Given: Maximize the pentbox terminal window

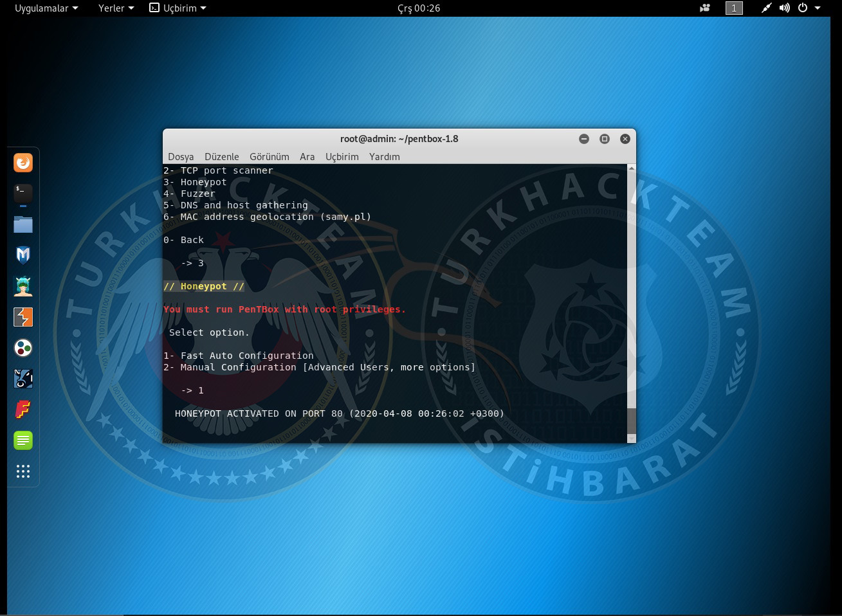Looking at the screenshot, I should pyautogui.click(x=605, y=139).
